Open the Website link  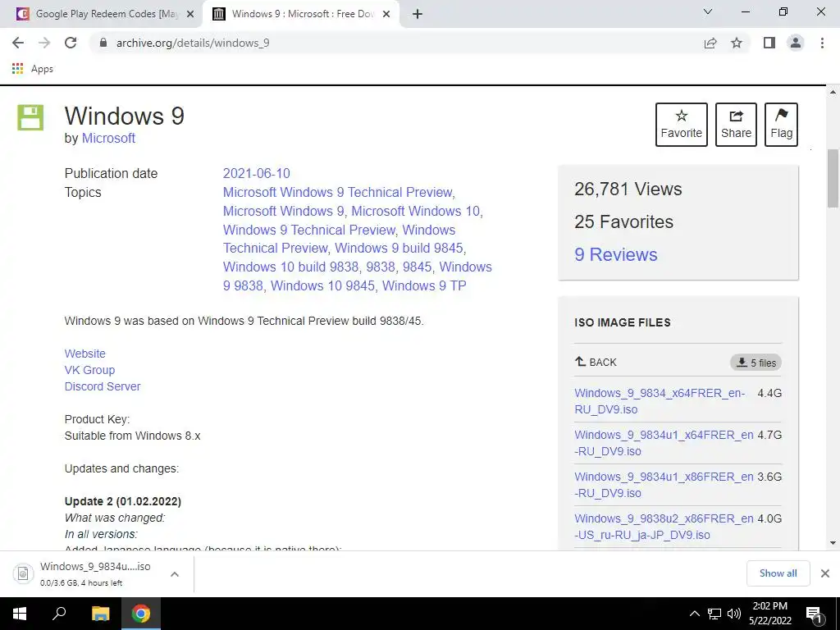[85, 354]
